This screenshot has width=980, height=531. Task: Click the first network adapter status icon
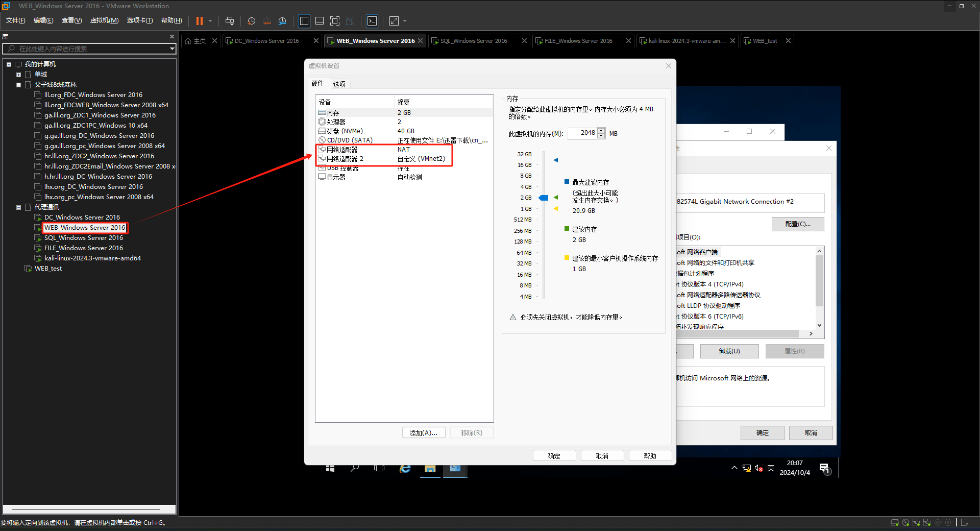(916, 522)
